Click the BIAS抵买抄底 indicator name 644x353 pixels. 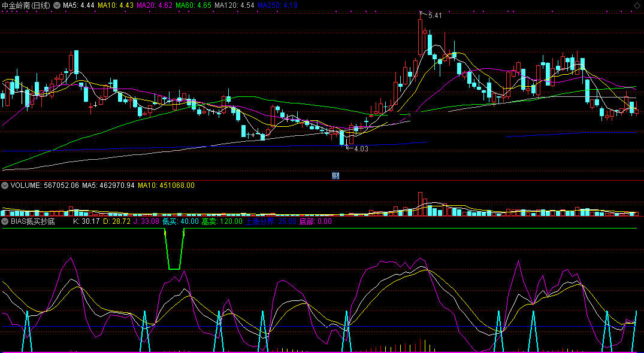tap(32, 221)
